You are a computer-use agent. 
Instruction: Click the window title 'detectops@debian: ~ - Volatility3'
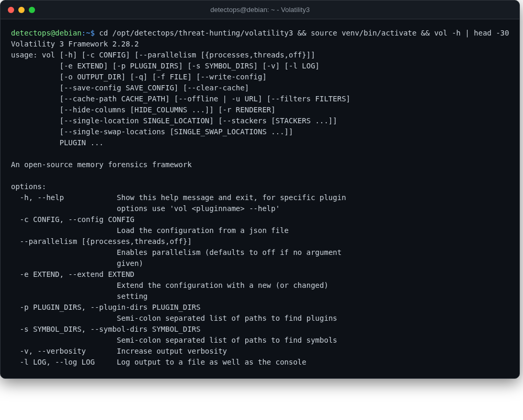pyautogui.click(x=260, y=10)
